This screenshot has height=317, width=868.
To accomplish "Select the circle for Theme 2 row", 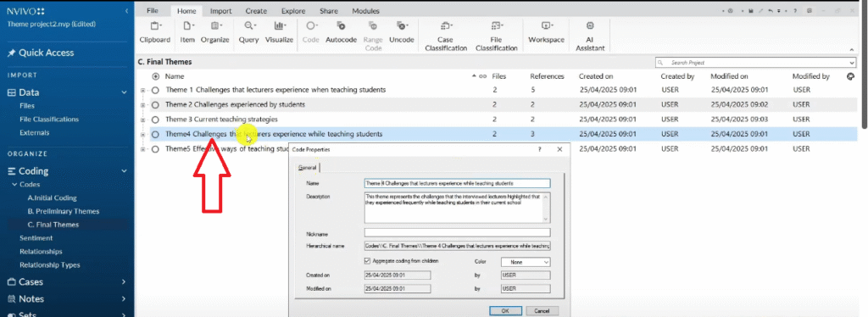I will [x=156, y=104].
